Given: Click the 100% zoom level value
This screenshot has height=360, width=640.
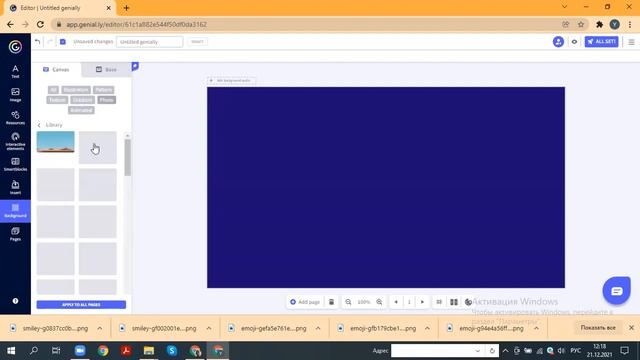Looking at the screenshot, I should pos(363,302).
